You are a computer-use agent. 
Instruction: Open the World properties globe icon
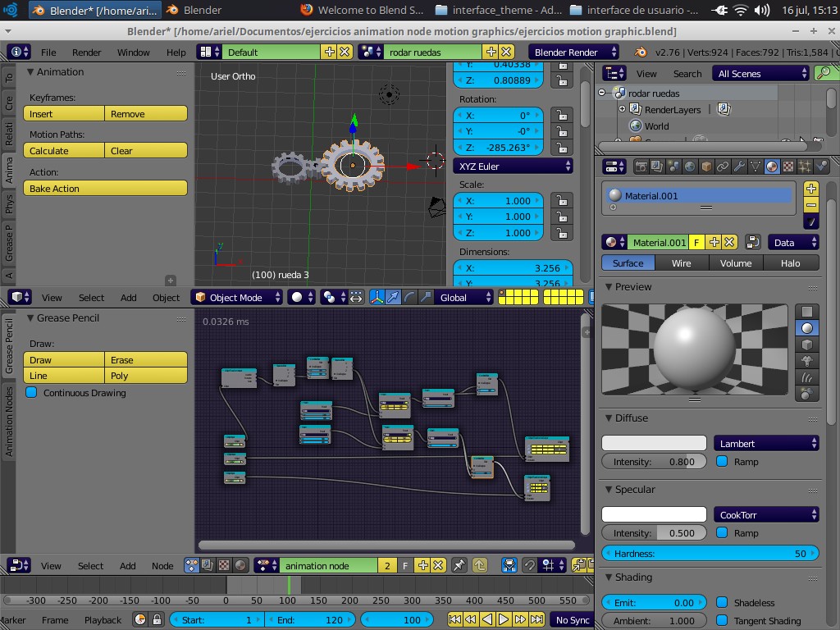pos(690,166)
